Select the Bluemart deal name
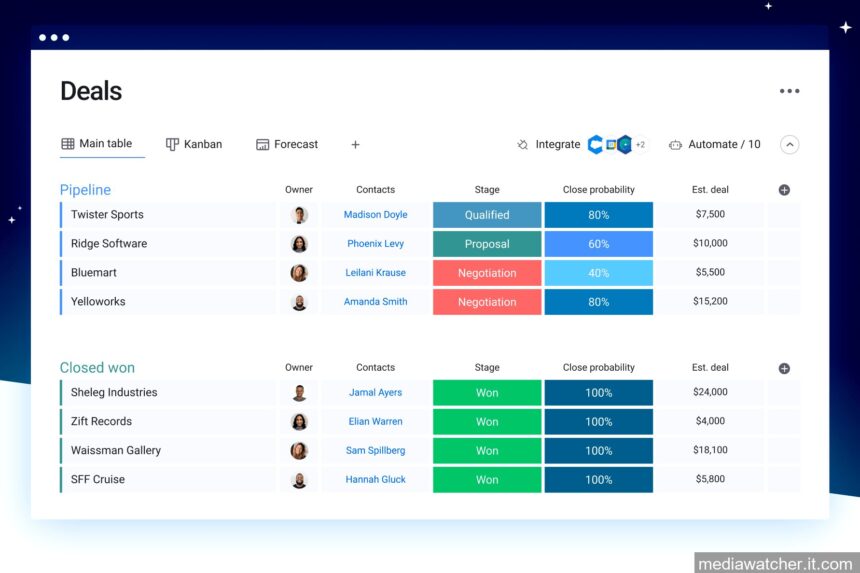The width and height of the screenshot is (860, 573). point(93,273)
